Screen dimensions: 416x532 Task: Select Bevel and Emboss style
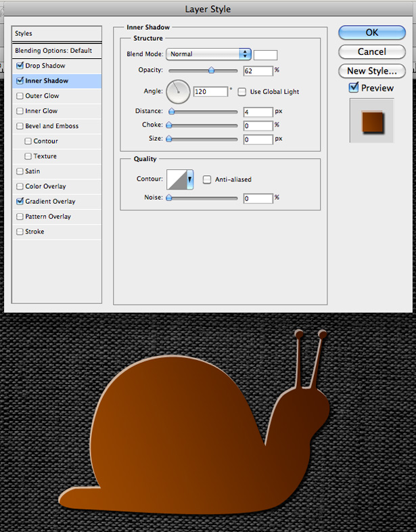point(52,126)
